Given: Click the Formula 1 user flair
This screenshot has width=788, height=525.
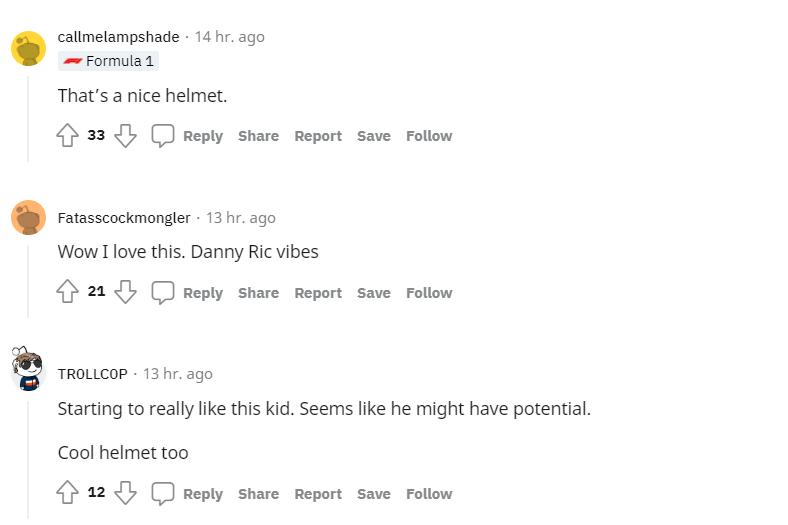Looking at the screenshot, I should (108, 61).
